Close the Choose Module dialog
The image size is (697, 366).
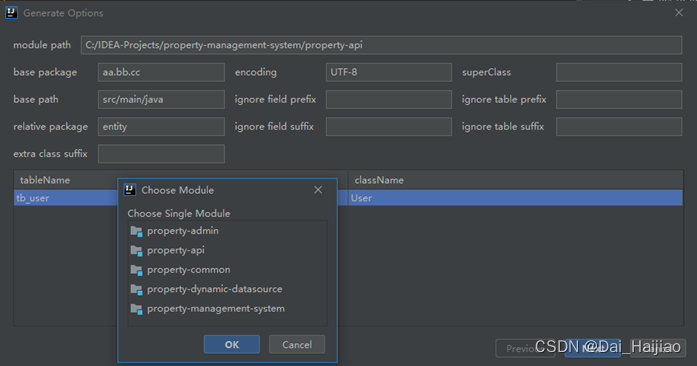[x=318, y=190]
